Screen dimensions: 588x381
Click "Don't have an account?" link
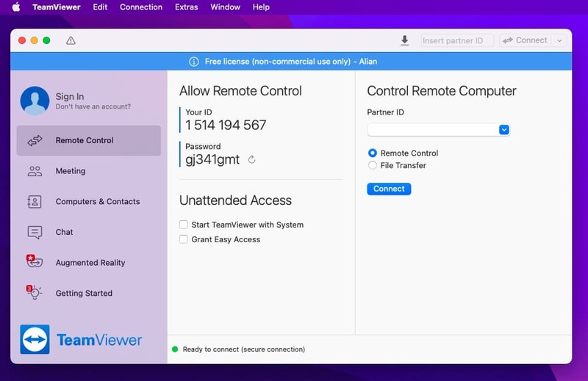93,106
